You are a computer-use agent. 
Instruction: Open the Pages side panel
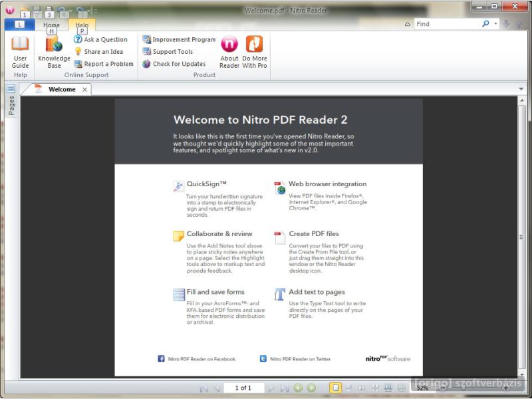(11, 106)
